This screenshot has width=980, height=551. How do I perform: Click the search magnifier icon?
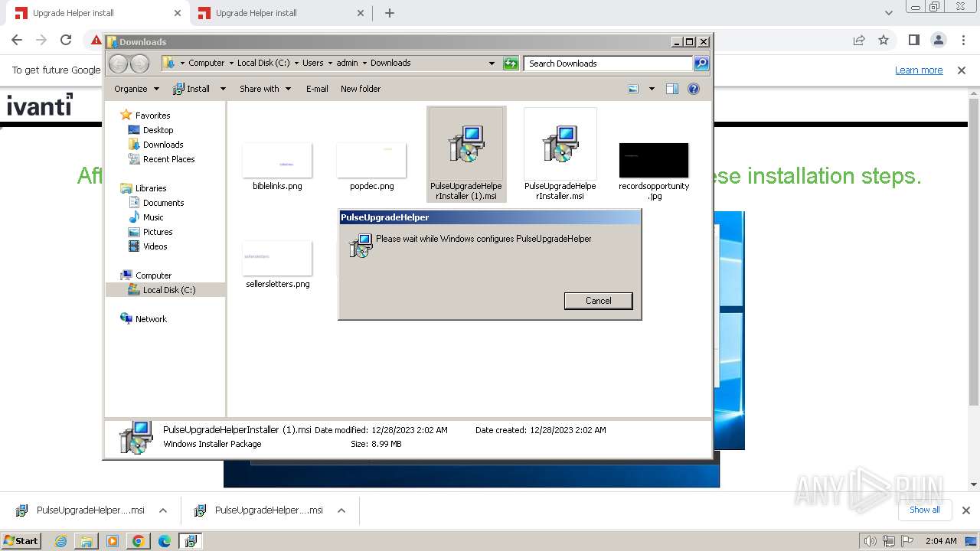tap(701, 64)
